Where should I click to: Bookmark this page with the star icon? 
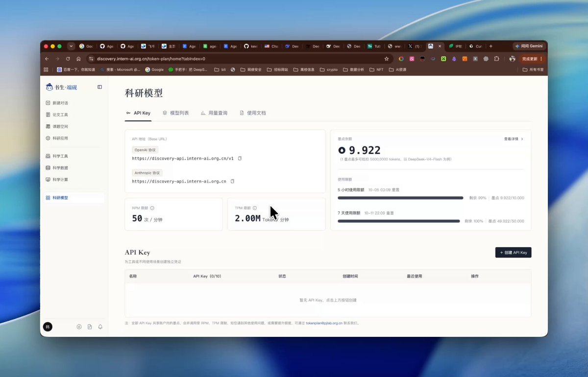(387, 59)
